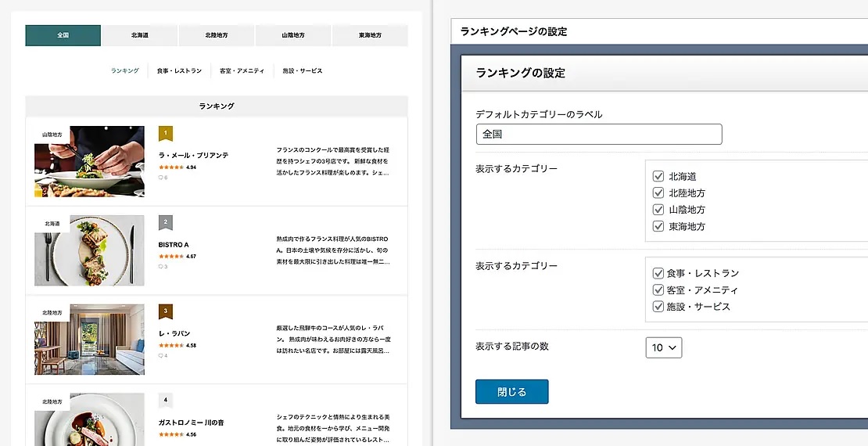Click the gold rank 1 badge icon
This screenshot has width=868, height=446.
166,134
